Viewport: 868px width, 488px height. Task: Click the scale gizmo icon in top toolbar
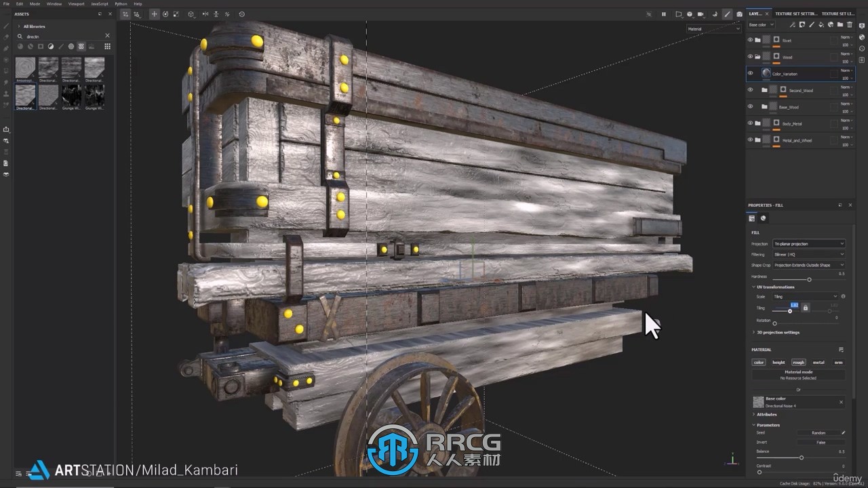click(176, 14)
